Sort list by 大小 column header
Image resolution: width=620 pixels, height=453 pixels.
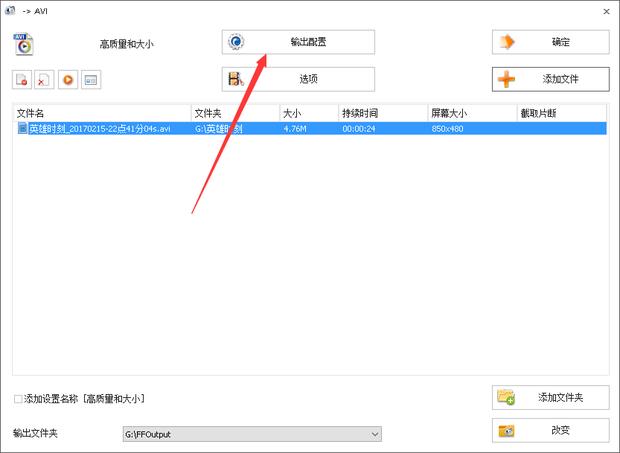point(308,114)
